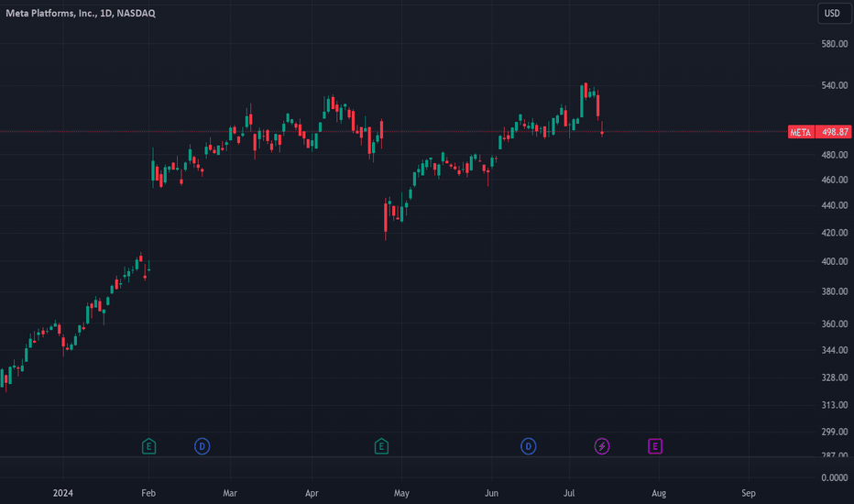Click the February dividend D marker
Screen dimensions: 854x504
[203, 446]
